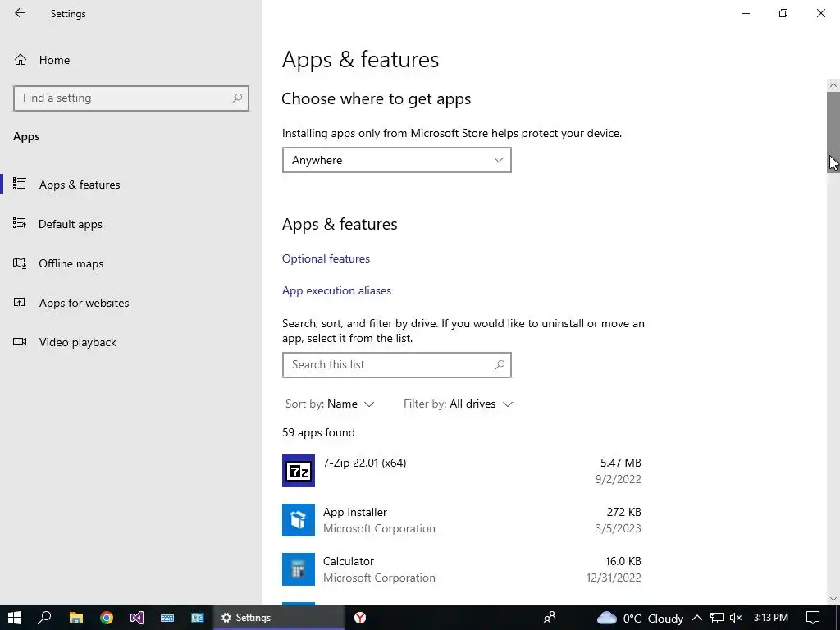This screenshot has height=630, width=840.
Task: Launch Google Chrome from taskbar
Action: pyautogui.click(x=107, y=618)
